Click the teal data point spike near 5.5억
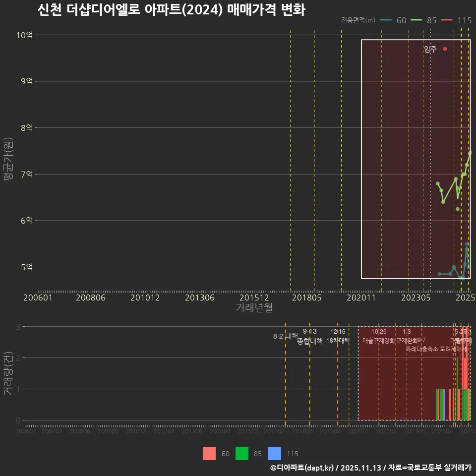 (467, 244)
